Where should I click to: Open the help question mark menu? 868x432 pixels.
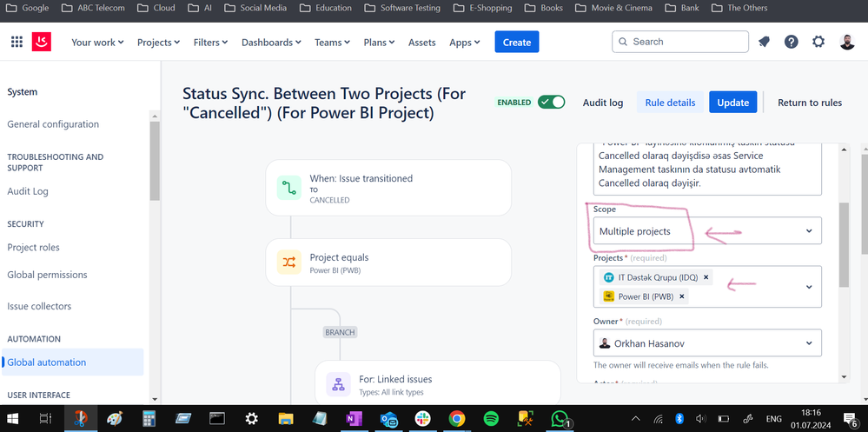pos(791,42)
